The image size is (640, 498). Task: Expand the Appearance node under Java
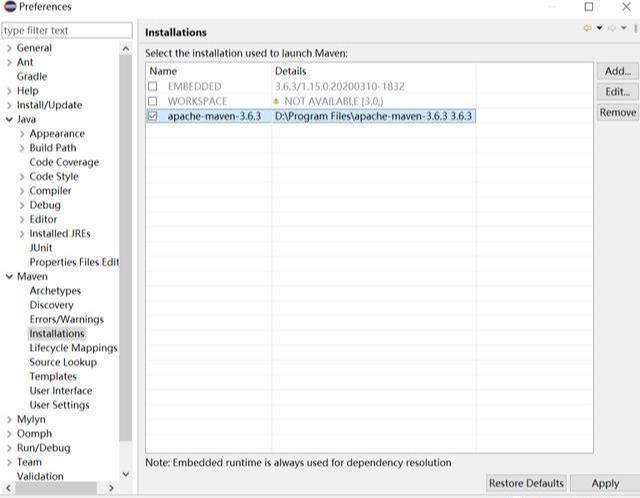tap(22, 134)
